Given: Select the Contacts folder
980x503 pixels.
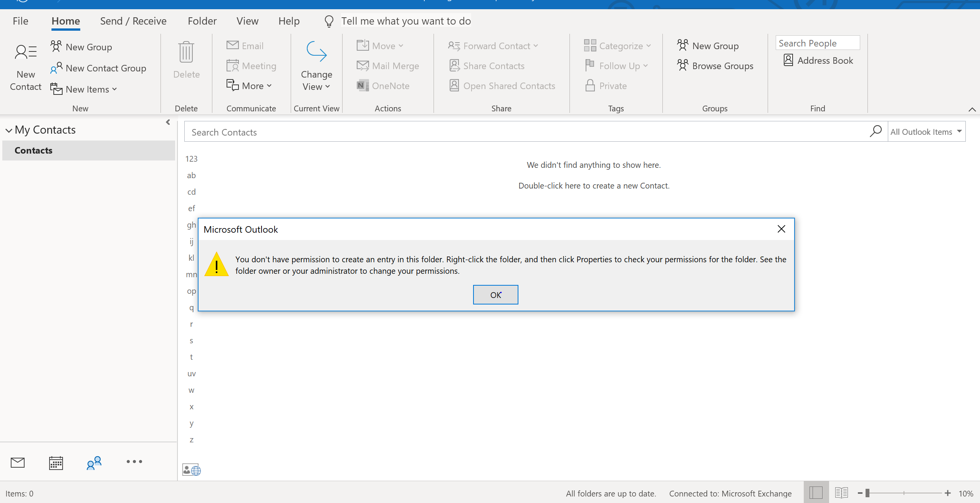Looking at the screenshot, I should (88, 151).
